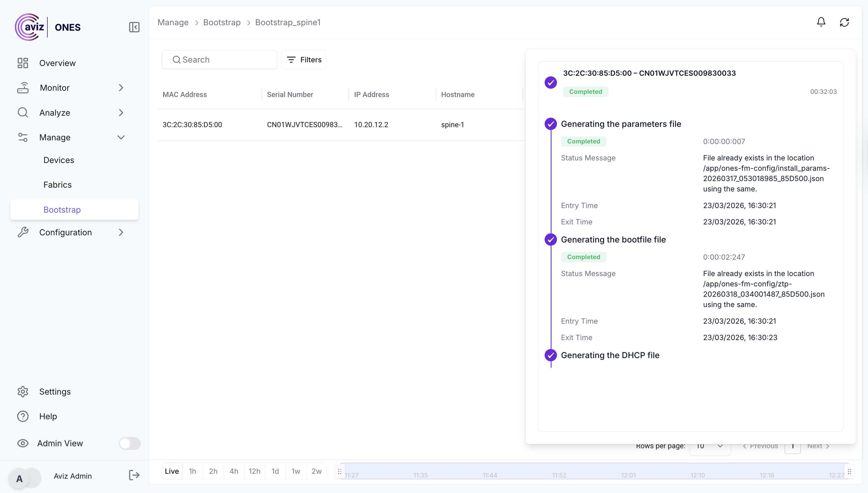Viewport: 868px width, 493px height.
Task: Open the notifications bell
Action: pos(821,22)
